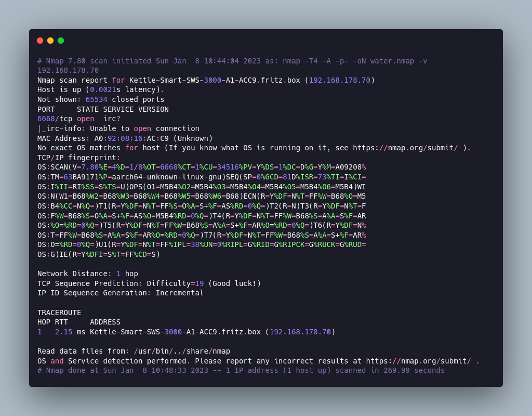Image resolution: width=532 pixels, height=416 pixels.
Task: Click the yellow minimize window dot
Action: [50, 41]
